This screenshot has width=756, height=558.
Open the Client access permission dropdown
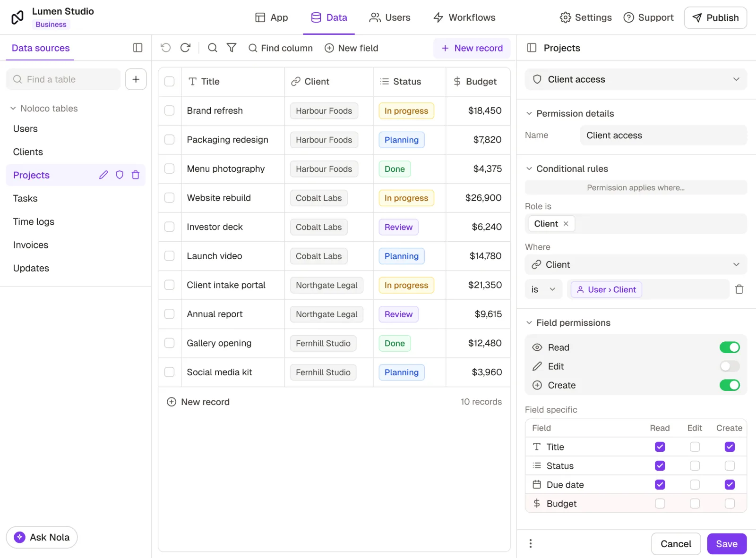point(636,79)
